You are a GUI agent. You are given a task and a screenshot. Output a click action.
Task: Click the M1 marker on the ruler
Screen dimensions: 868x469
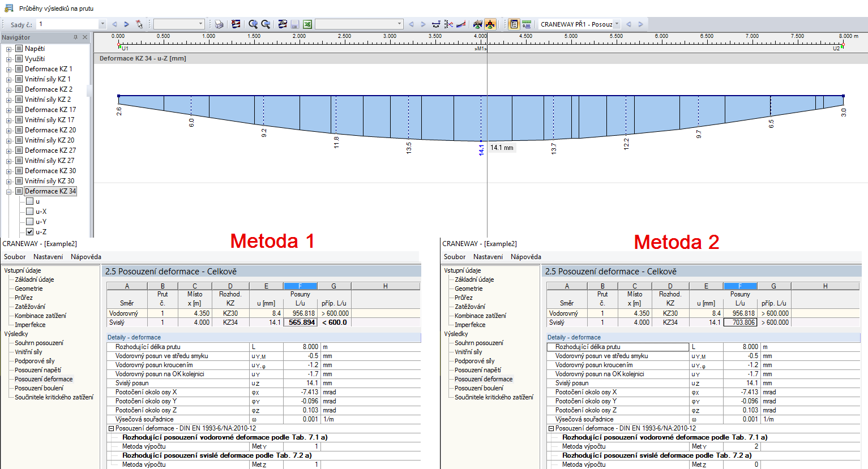point(481,49)
